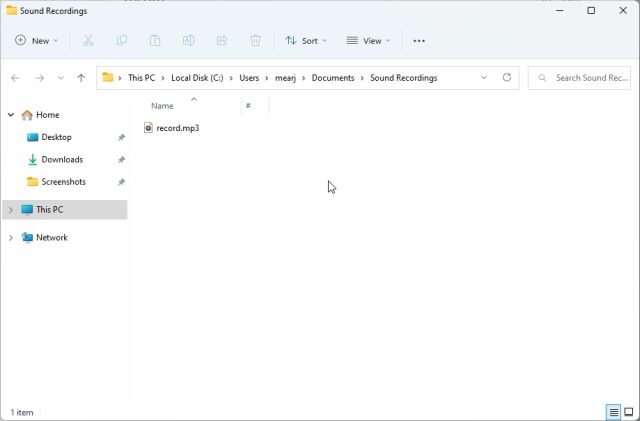Click the Rename icon in toolbar
Viewport: 640px width, 421px height.
click(189, 40)
